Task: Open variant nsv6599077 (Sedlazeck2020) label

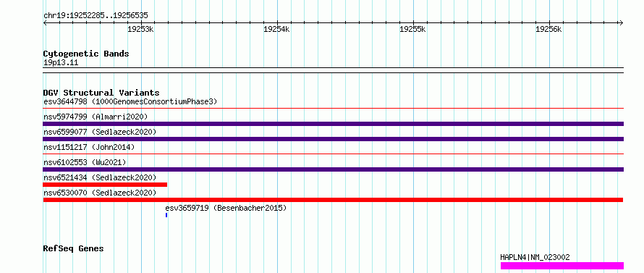Action: 100,132
